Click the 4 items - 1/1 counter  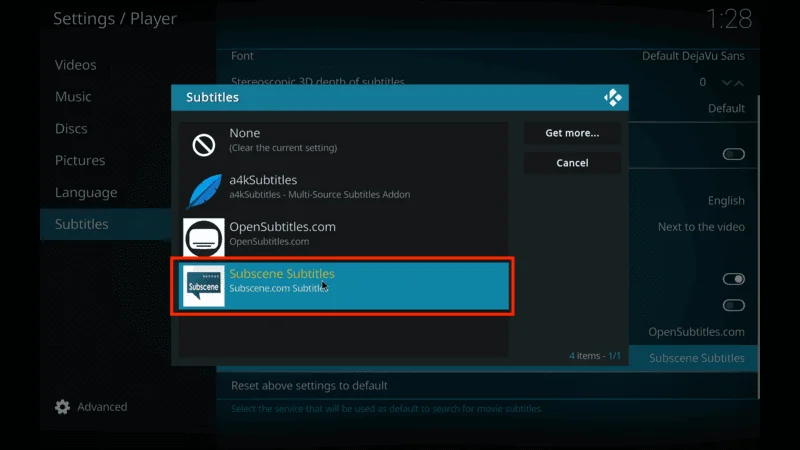point(595,356)
